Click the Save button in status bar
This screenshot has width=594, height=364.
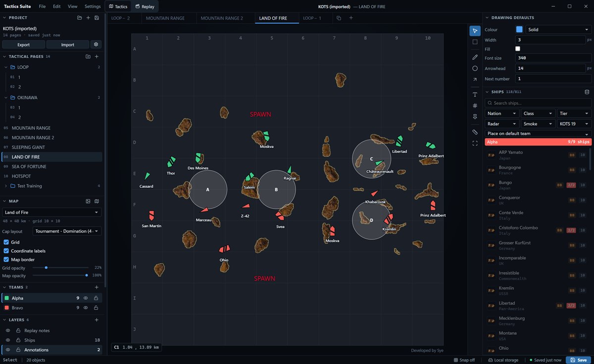pos(578,360)
